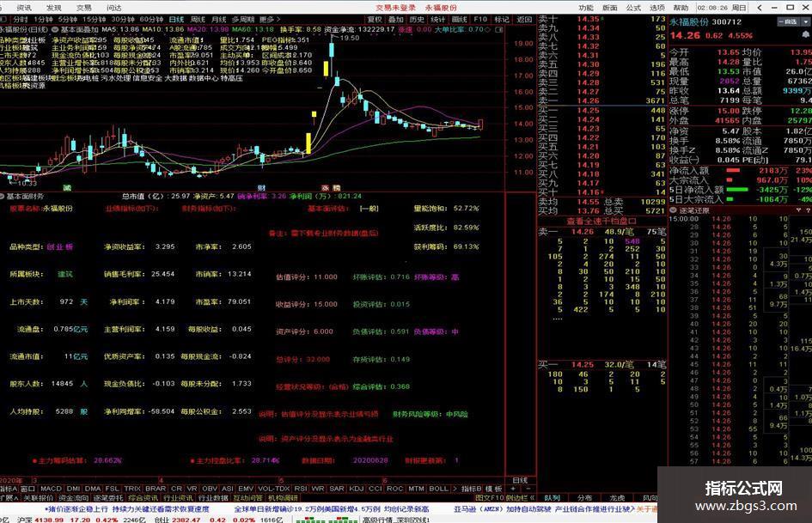Open the 帮助 menu
Viewport: 812px width, 523px height.
681,7
